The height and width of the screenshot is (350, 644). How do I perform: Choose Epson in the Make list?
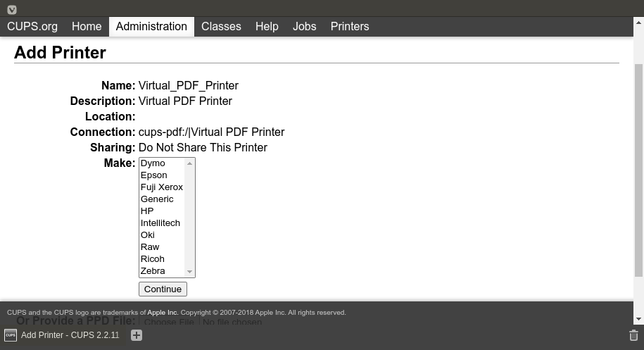pos(154,175)
